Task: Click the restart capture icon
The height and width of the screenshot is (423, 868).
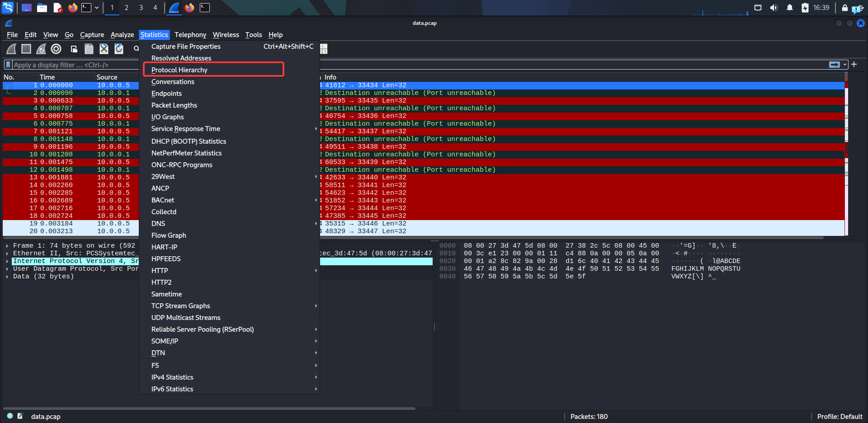Action: point(41,49)
